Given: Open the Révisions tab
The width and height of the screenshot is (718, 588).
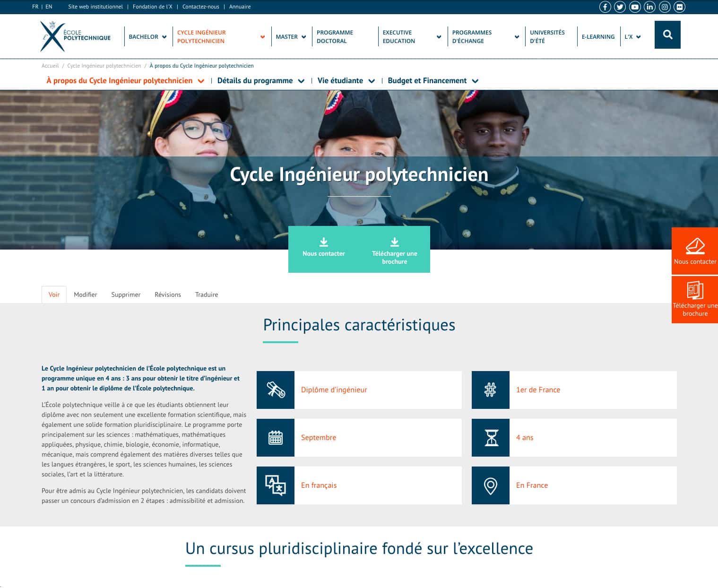Looking at the screenshot, I should [168, 294].
